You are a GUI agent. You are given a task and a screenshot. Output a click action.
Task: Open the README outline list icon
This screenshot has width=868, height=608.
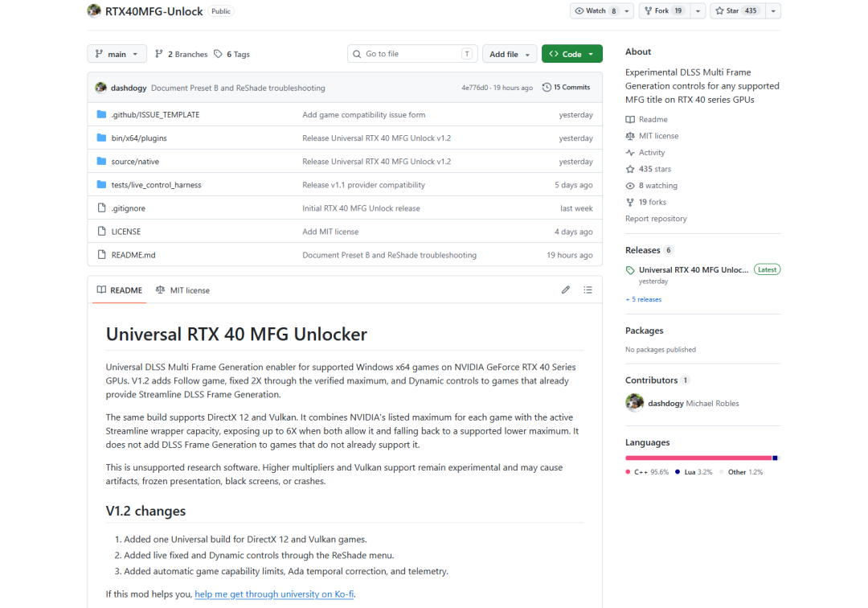588,290
